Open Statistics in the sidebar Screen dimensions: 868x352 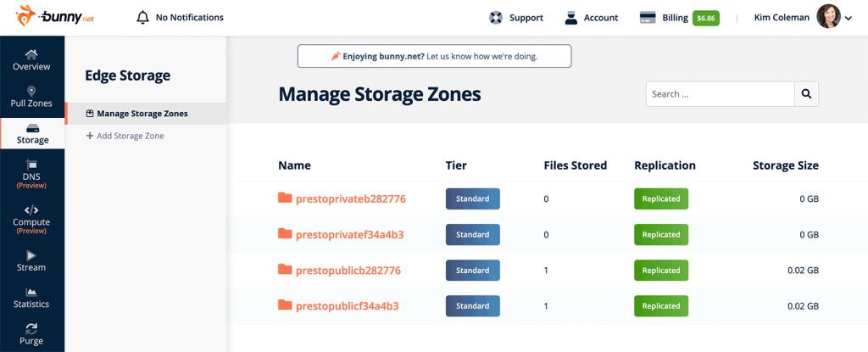click(31, 298)
